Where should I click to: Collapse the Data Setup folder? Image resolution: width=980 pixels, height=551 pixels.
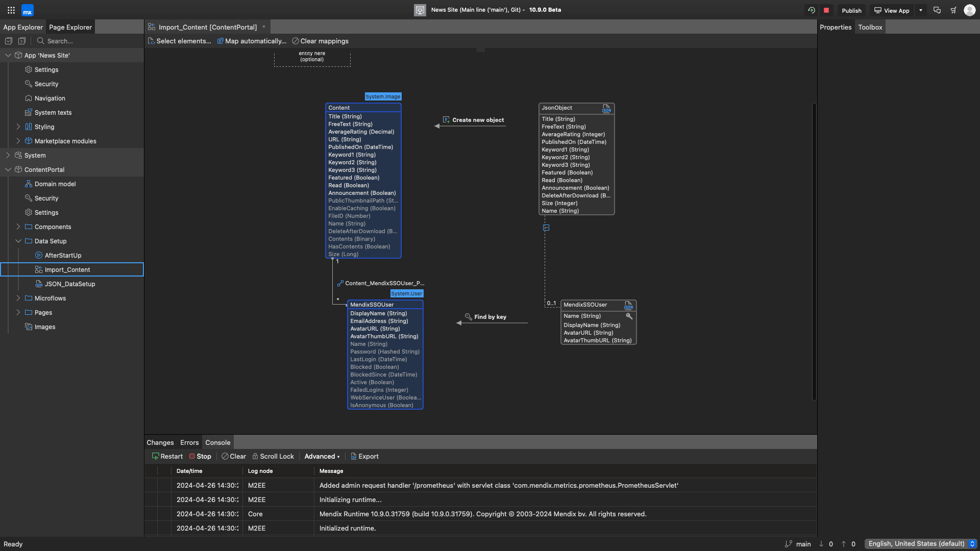tap(18, 241)
